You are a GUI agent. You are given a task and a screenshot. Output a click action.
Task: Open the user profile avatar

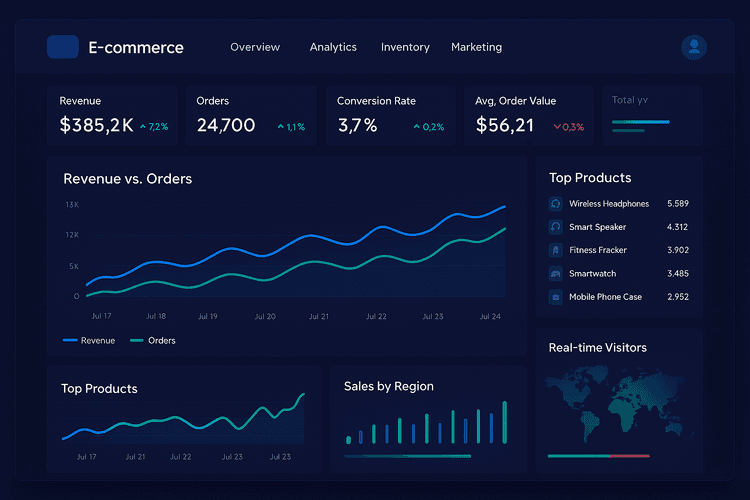click(x=694, y=47)
